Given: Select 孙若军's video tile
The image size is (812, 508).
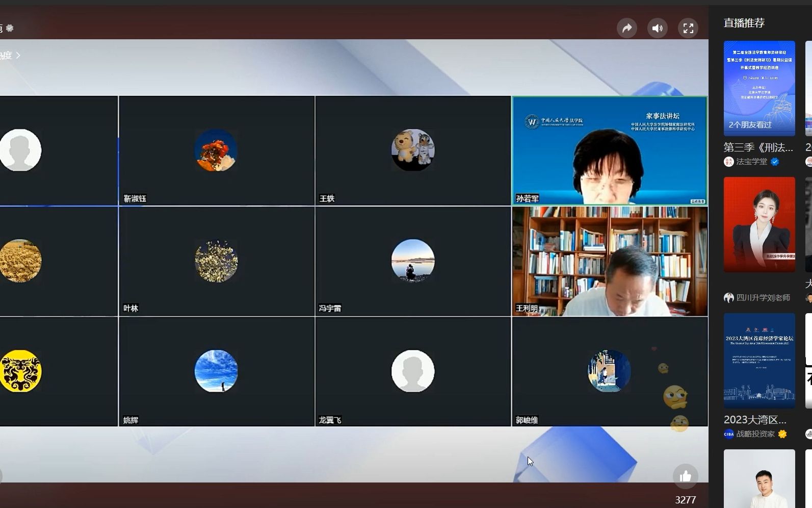Looking at the screenshot, I should click(610, 150).
